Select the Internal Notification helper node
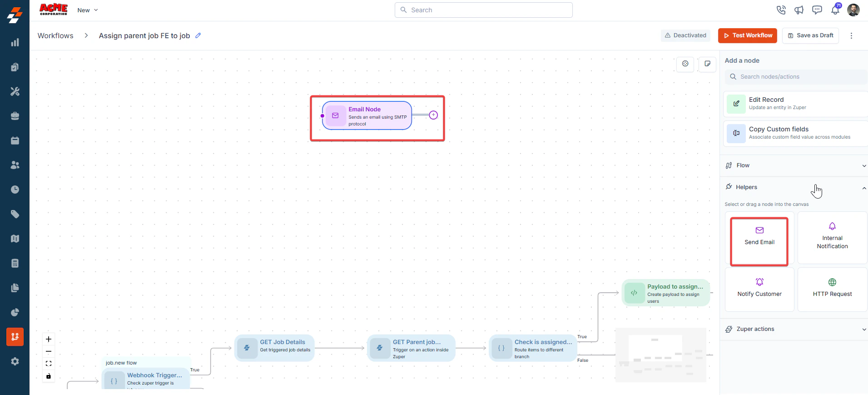868x395 pixels. click(832, 238)
